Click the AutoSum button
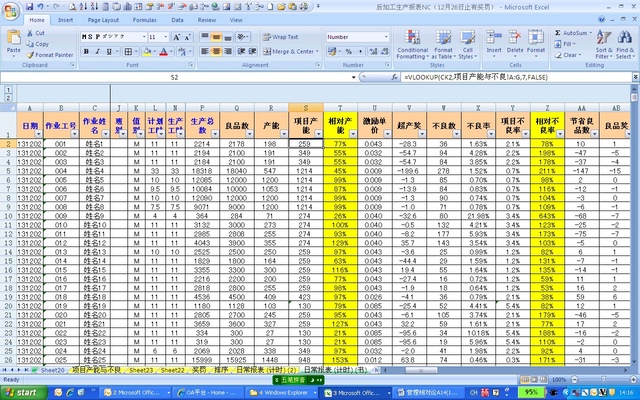Screen dimensions: 640x400 573,32
